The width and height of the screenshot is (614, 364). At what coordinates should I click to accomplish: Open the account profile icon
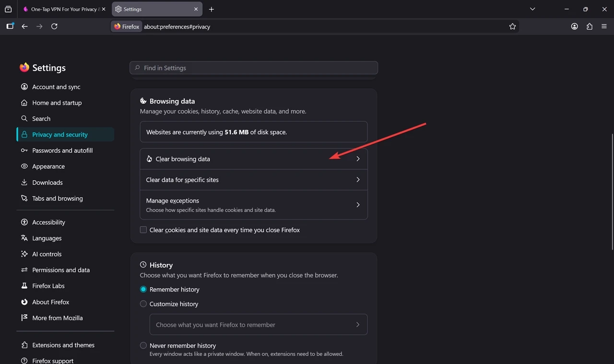coord(574,26)
